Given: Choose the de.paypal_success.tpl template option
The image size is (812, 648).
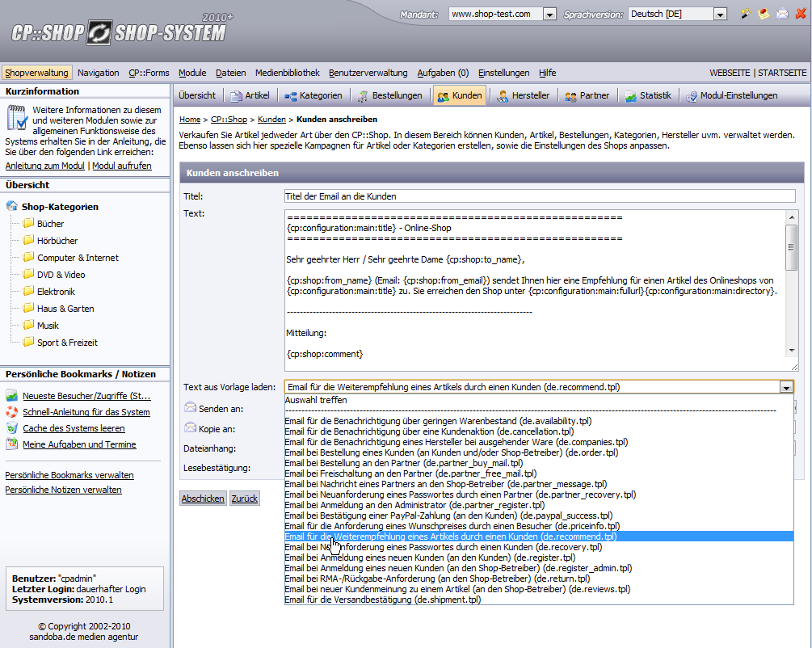Looking at the screenshot, I should [539, 515].
